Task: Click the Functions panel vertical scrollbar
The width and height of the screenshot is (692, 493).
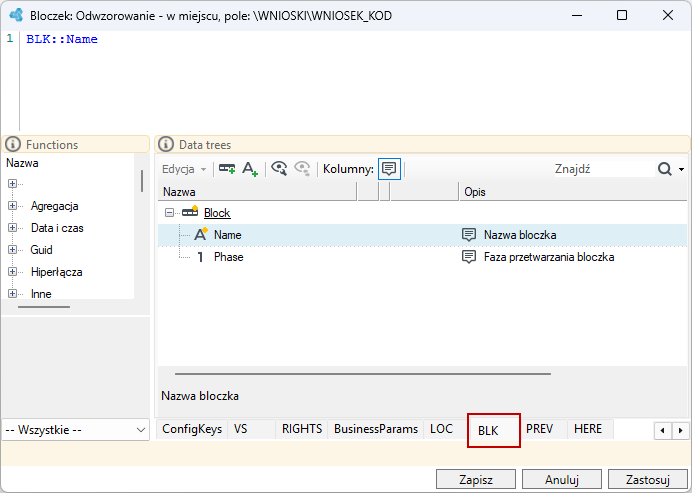Action: pyautogui.click(x=142, y=181)
